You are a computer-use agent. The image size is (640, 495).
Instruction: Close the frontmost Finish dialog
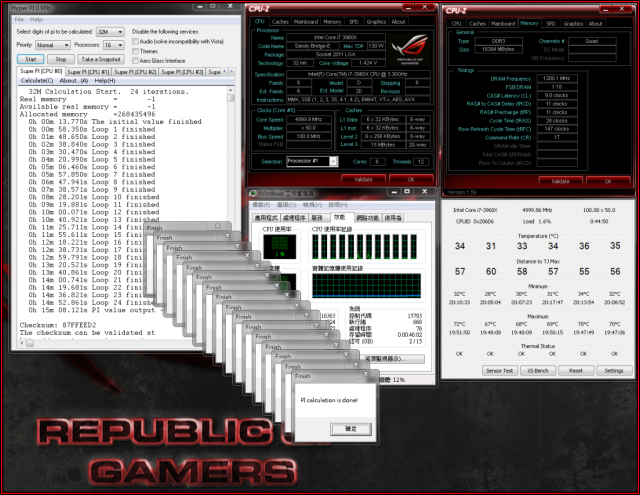[365, 374]
